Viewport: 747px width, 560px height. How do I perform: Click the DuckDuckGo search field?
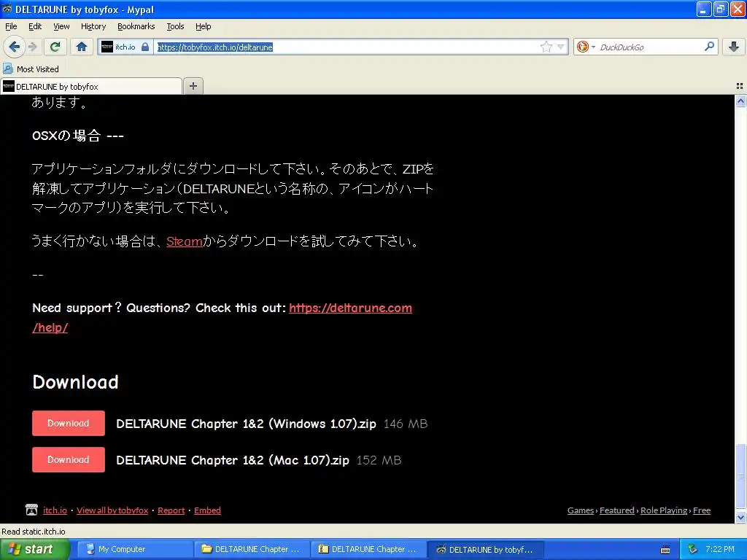650,47
